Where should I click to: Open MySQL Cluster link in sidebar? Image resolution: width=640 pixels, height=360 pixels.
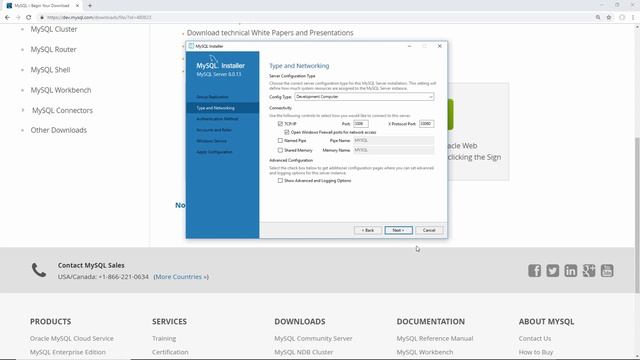tap(54, 29)
